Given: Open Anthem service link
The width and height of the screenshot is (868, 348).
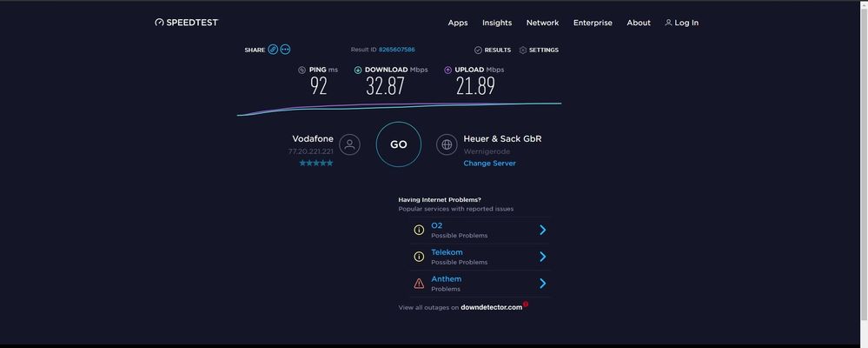Looking at the screenshot, I should pos(447,278).
